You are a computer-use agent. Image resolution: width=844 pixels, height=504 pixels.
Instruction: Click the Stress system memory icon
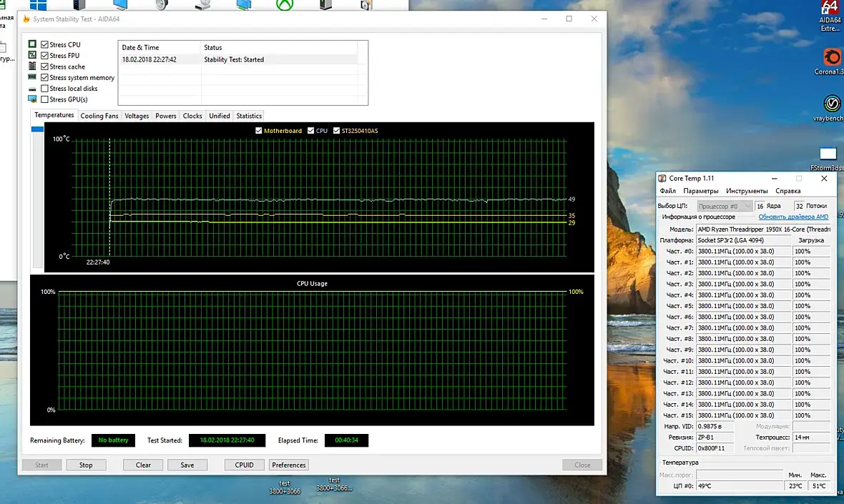[x=32, y=77]
